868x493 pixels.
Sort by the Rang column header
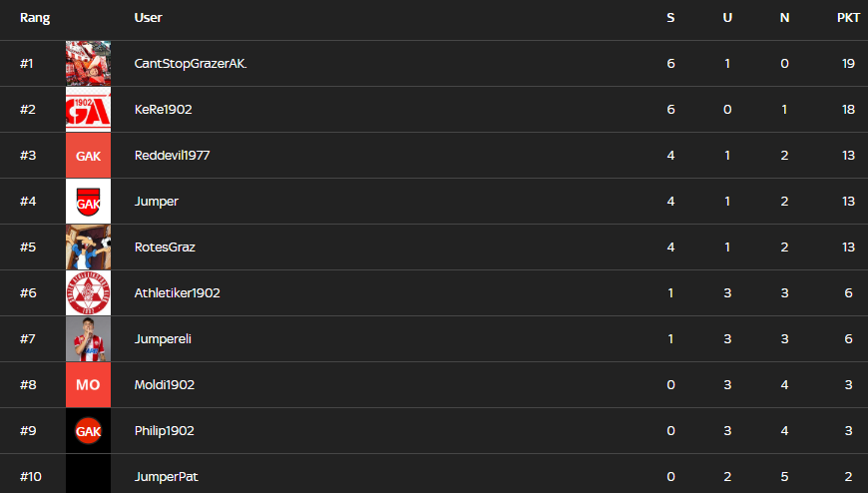35,18
